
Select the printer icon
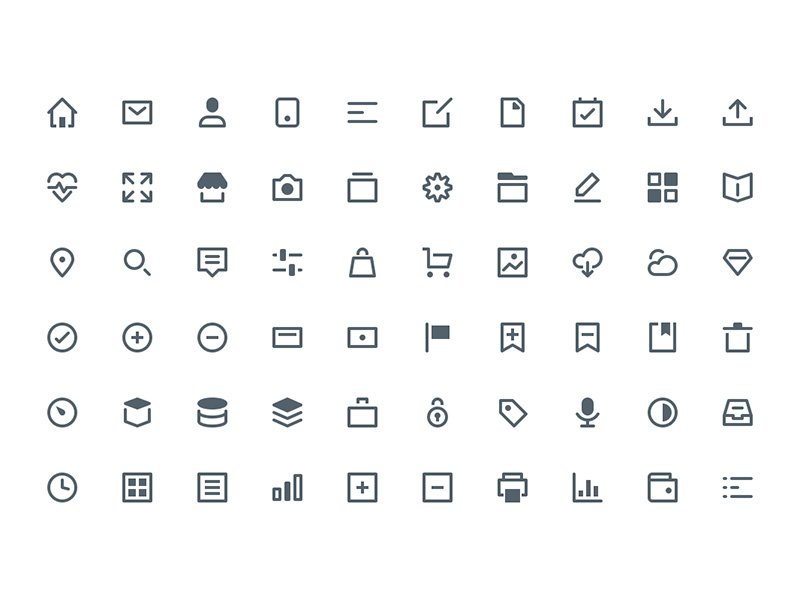click(x=512, y=487)
